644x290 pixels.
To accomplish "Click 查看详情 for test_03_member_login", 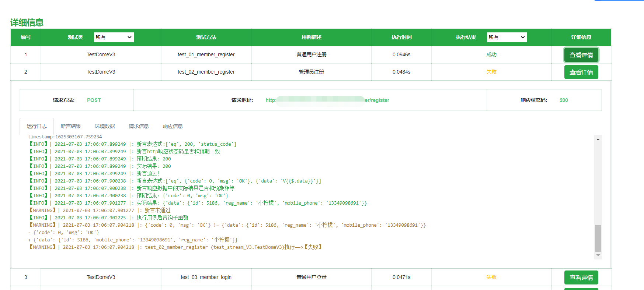I will click(x=581, y=277).
